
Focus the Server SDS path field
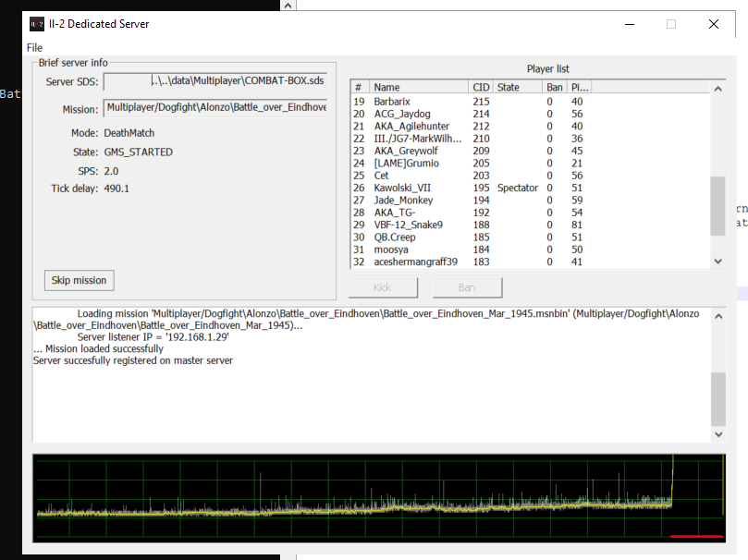[215, 82]
